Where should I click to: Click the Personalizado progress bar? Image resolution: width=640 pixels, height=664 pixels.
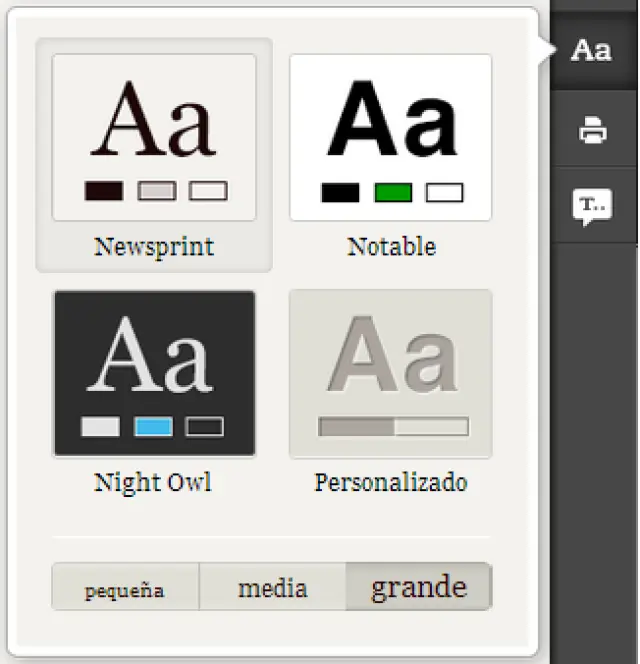click(392, 427)
